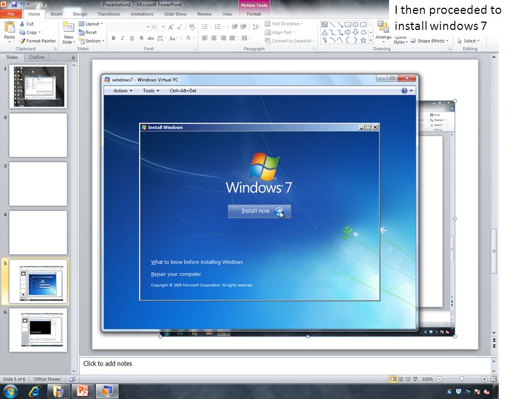The width and height of the screenshot is (532, 399).
Task: Click the Increase Font Size icon
Action: [x=171, y=27]
